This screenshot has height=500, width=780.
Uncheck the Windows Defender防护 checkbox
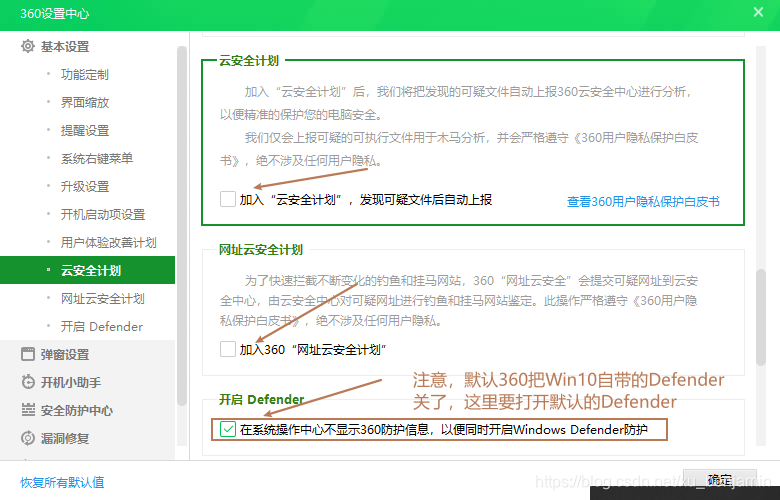(228, 429)
